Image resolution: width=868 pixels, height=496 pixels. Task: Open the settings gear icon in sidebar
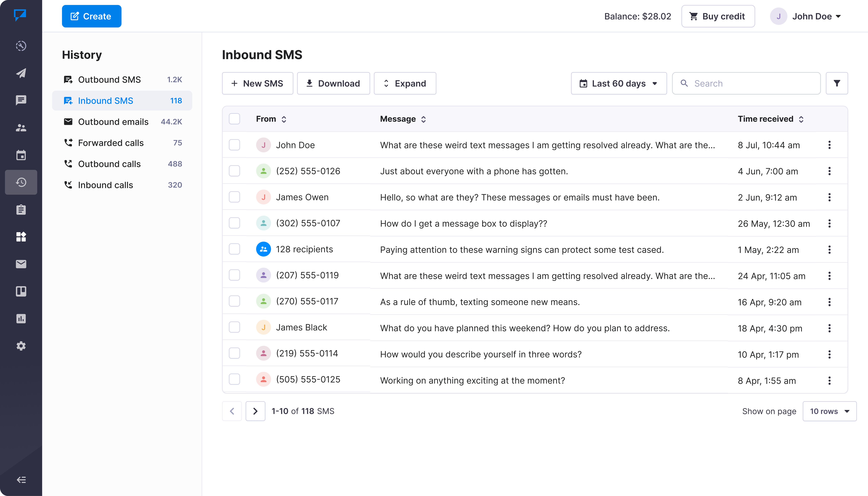(21, 346)
